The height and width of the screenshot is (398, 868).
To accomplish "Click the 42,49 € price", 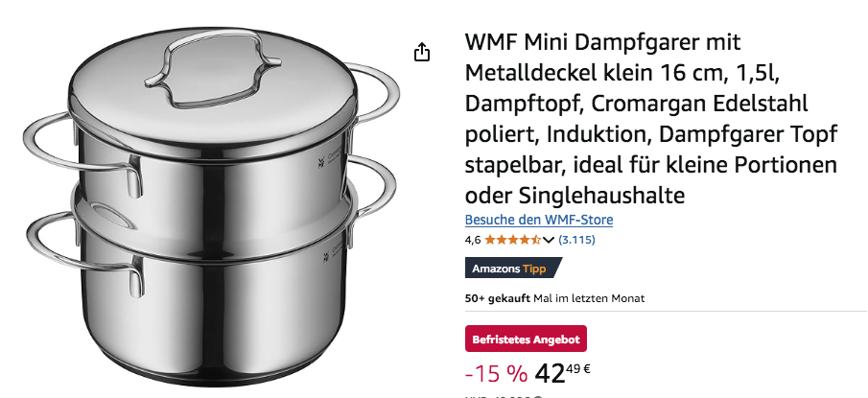I will (x=562, y=373).
